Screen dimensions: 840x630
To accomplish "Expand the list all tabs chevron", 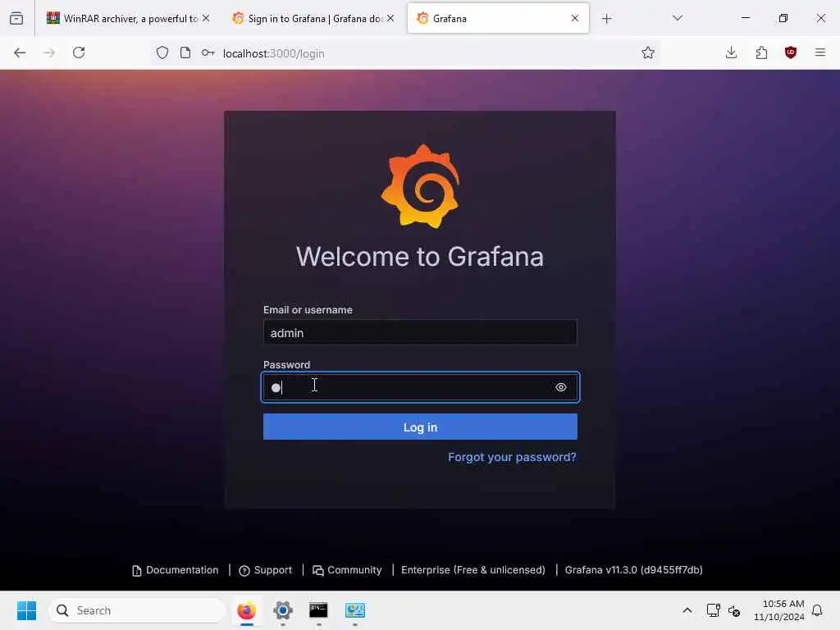I will [x=678, y=18].
